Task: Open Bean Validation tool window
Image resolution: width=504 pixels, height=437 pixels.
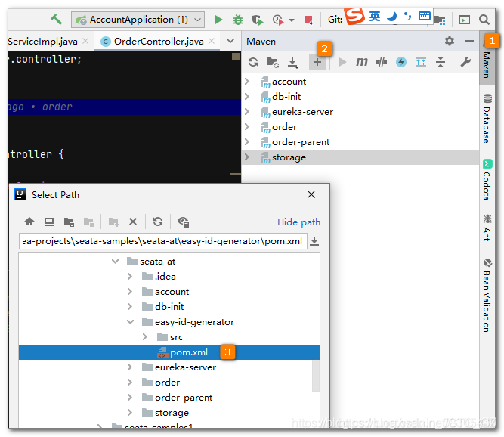Action: coord(487,295)
